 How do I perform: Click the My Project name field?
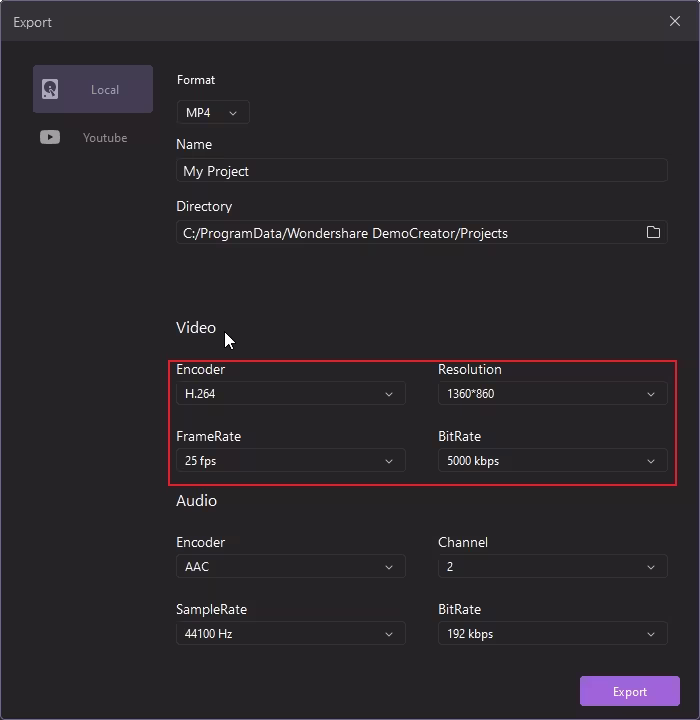point(421,171)
